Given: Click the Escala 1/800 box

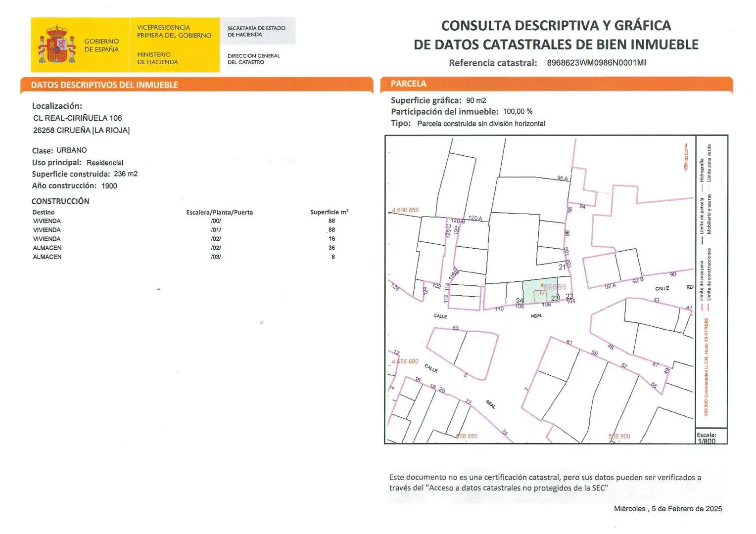Looking at the screenshot, I should pyautogui.click(x=711, y=436).
